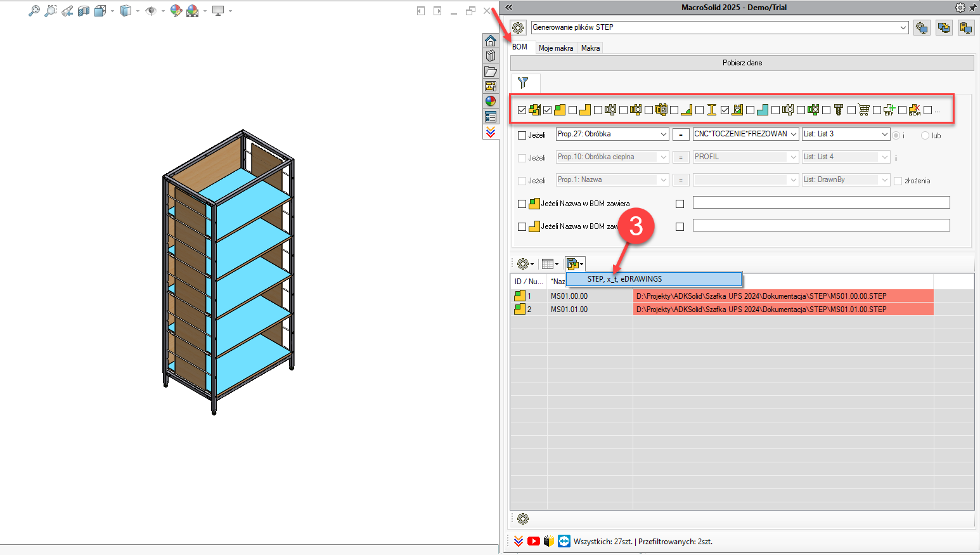The image size is (980, 555).
Task: Choose 'STEP, x_t, eDRAWINGS' menu entry
Action: [x=654, y=279]
